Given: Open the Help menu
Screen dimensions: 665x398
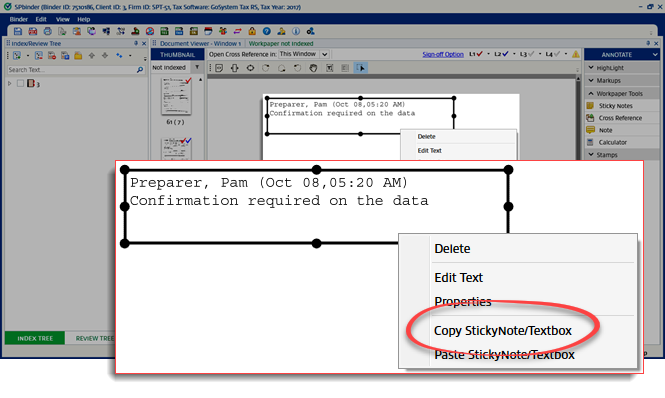Looking at the screenshot, I should click(84, 20).
